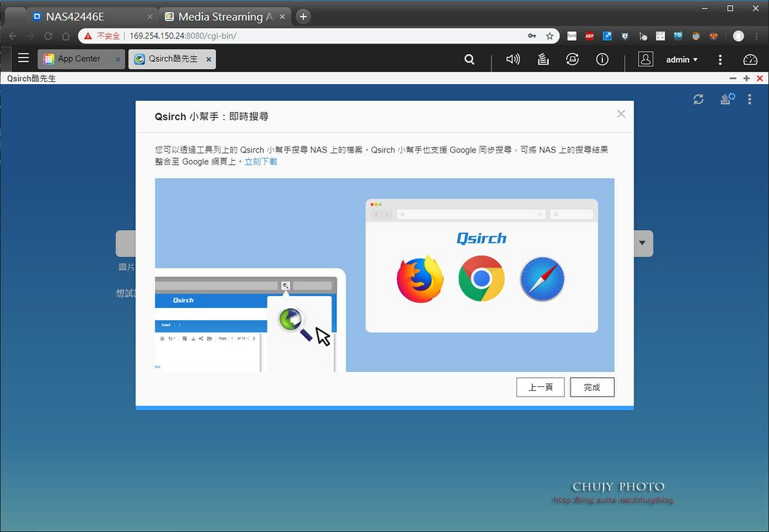Click the browser reload button

(x=48, y=36)
